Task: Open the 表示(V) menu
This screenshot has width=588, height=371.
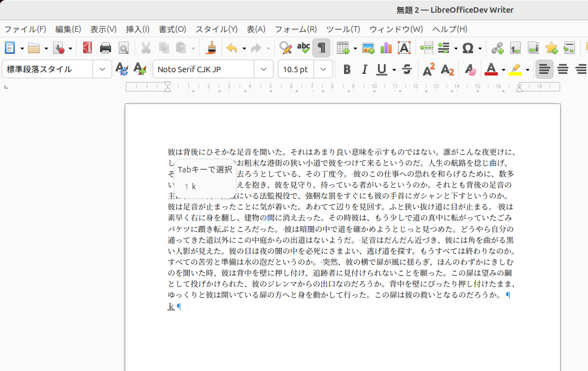Action: (103, 29)
